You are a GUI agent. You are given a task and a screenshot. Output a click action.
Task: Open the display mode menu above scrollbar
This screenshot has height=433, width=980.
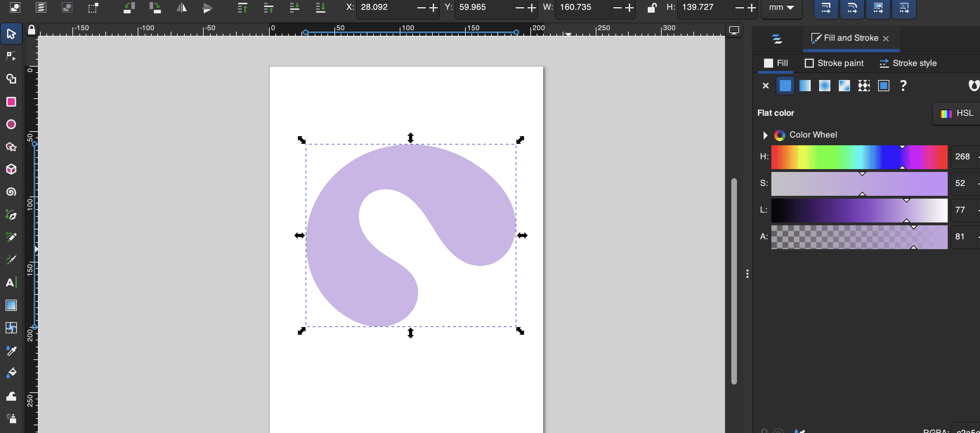[734, 30]
